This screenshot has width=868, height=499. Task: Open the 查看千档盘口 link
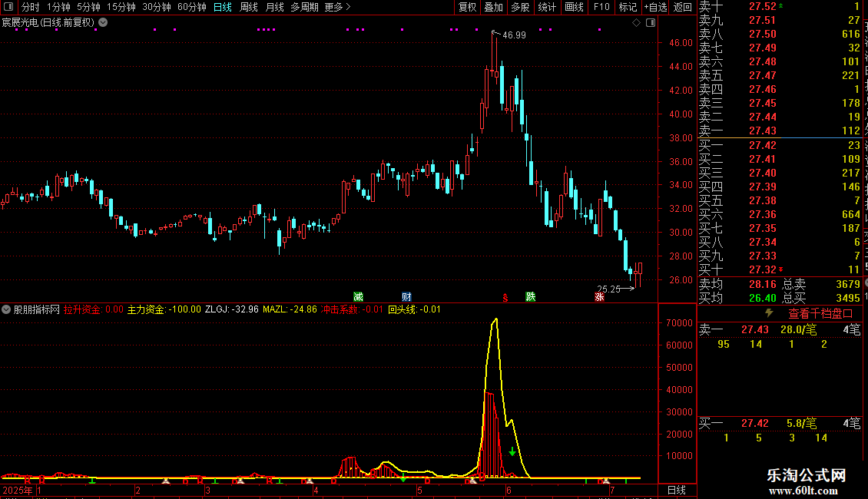[820, 314]
